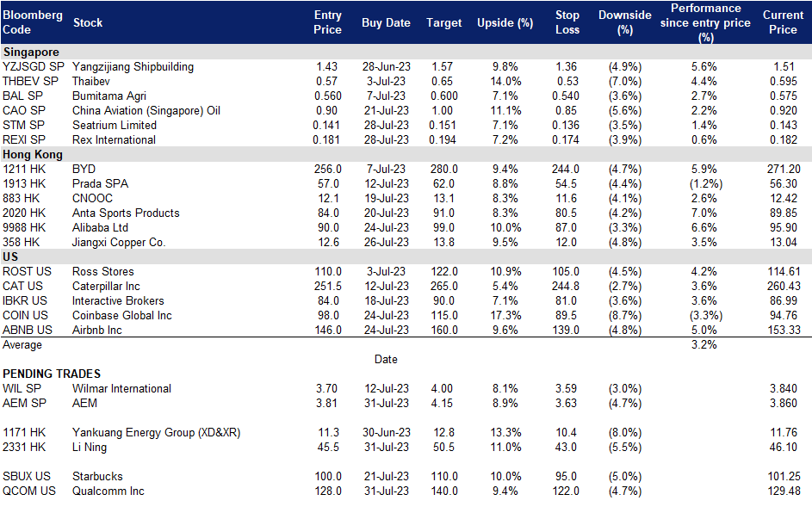Select Yankuang Energy Group (XD&XR) cell

point(157,433)
